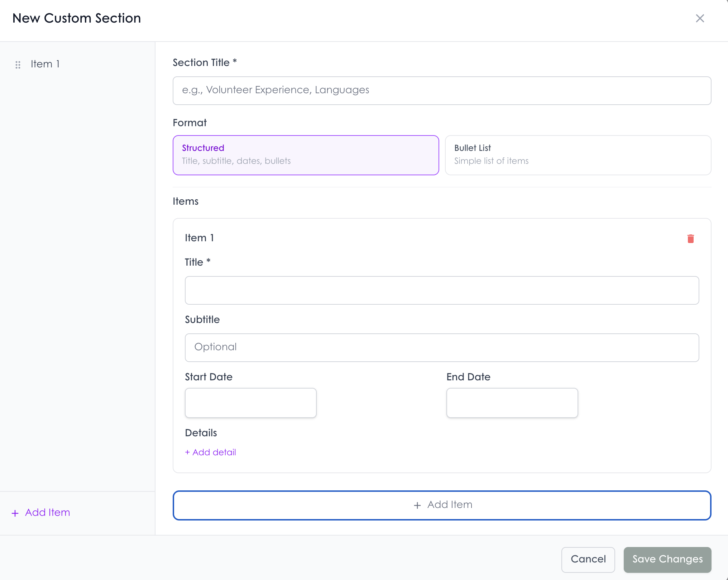Click the Cancel button
728x580 pixels.
[x=588, y=559]
